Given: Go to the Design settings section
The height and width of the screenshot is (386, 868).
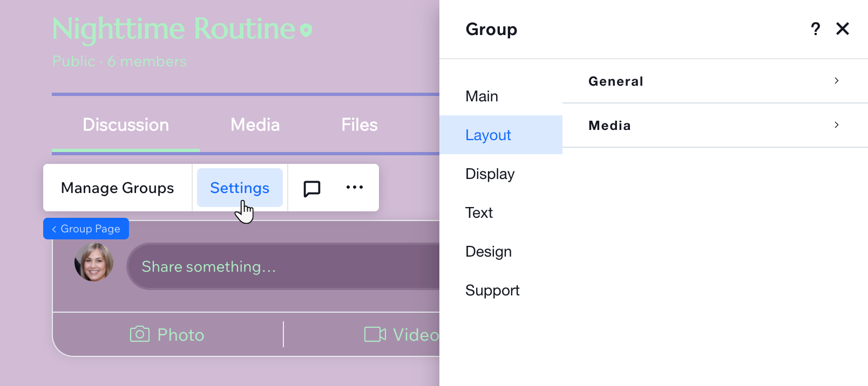Looking at the screenshot, I should 488,252.
